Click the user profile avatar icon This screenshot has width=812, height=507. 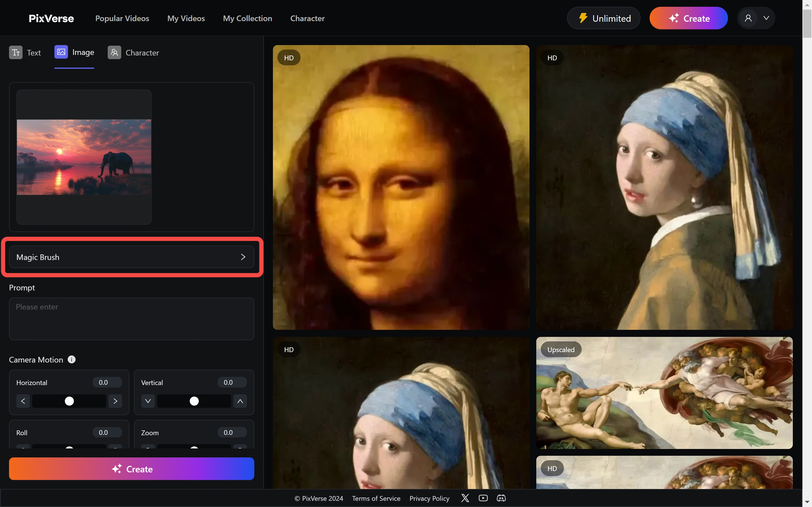pyautogui.click(x=748, y=18)
